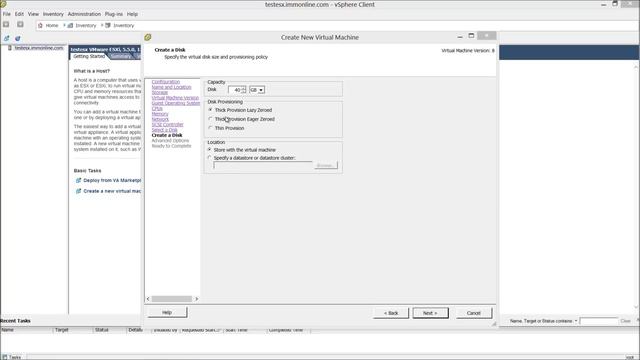Choose the Thin Provision option

tap(210, 128)
